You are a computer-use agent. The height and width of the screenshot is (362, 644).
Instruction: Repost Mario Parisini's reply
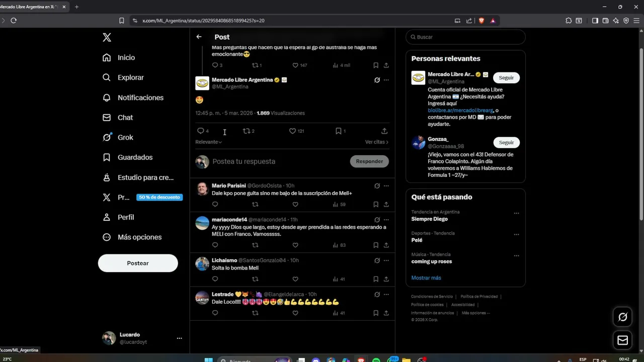click(x=255, y=204)
